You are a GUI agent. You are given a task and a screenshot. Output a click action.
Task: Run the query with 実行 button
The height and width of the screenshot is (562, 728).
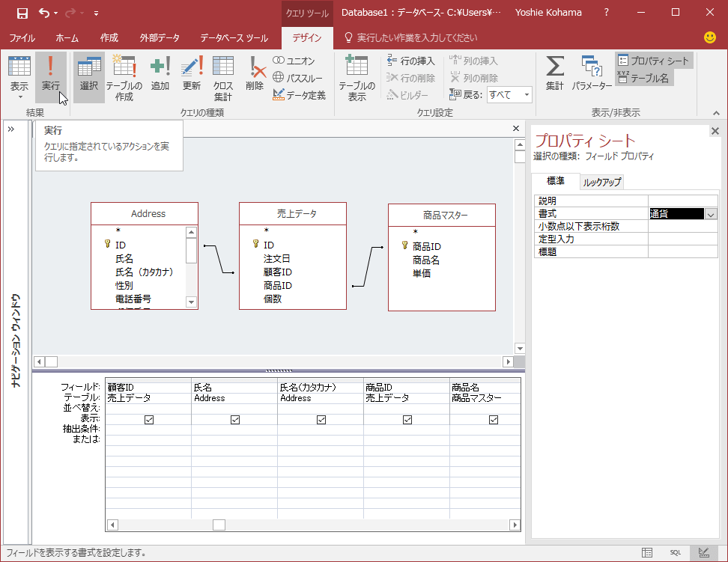(x=50, y=75)
